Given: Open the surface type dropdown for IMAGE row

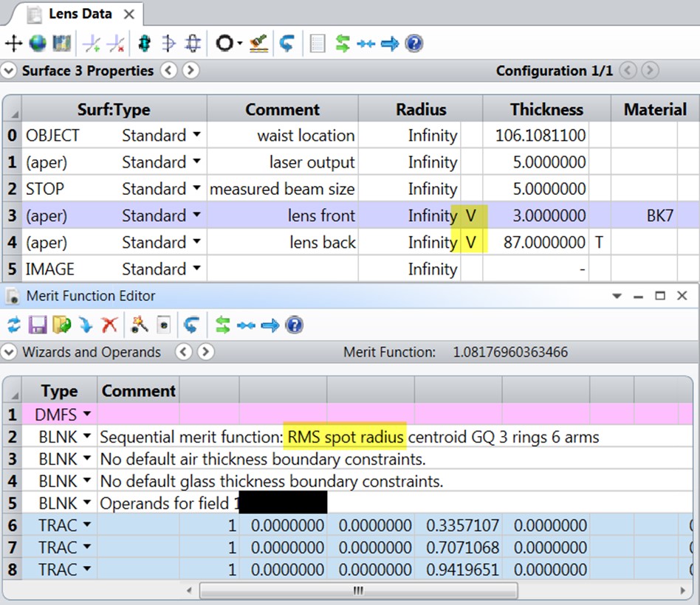Looking at the screenshot, I should coord(197,268).
